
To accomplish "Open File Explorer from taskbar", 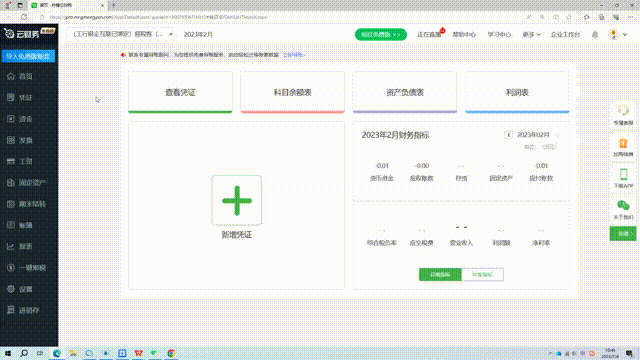I will pyautogui.click(x=73, y=353).
